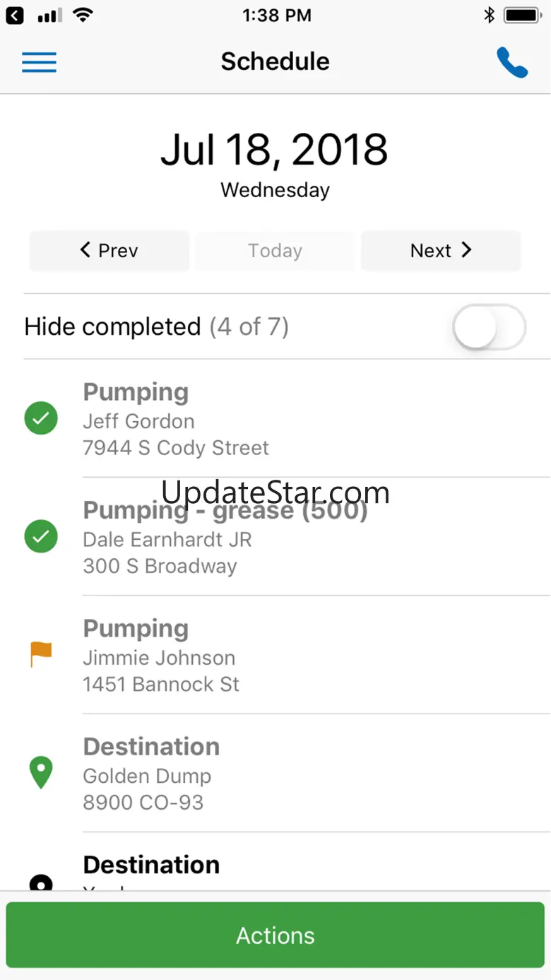Tap the Hide completed label
Viewport: 551px width, 980px height.
pyautogui.click(x=113, y=327)
